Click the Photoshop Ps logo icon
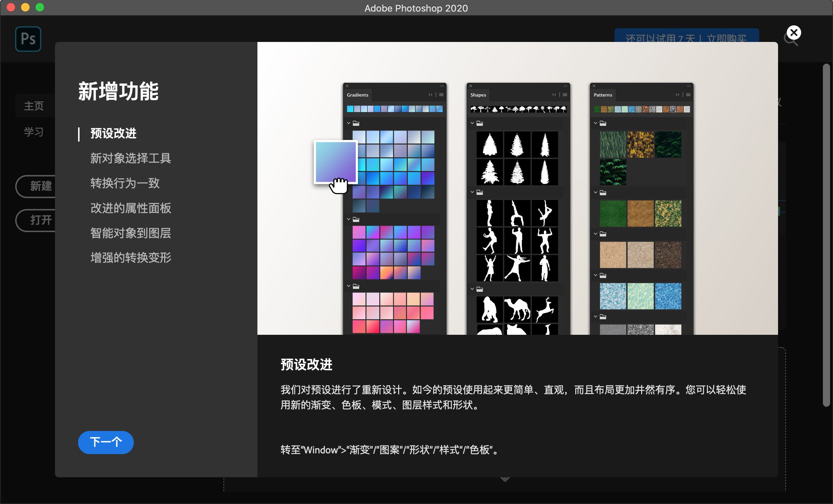 pyautogui.click(x=28, y=39)
